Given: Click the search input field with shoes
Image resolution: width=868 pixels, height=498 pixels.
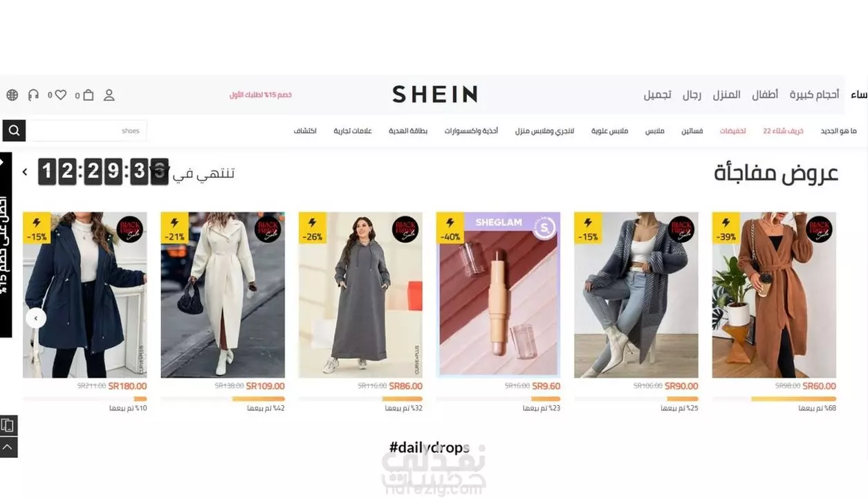Looking at the screenshot, I should (x=87, y=131).
